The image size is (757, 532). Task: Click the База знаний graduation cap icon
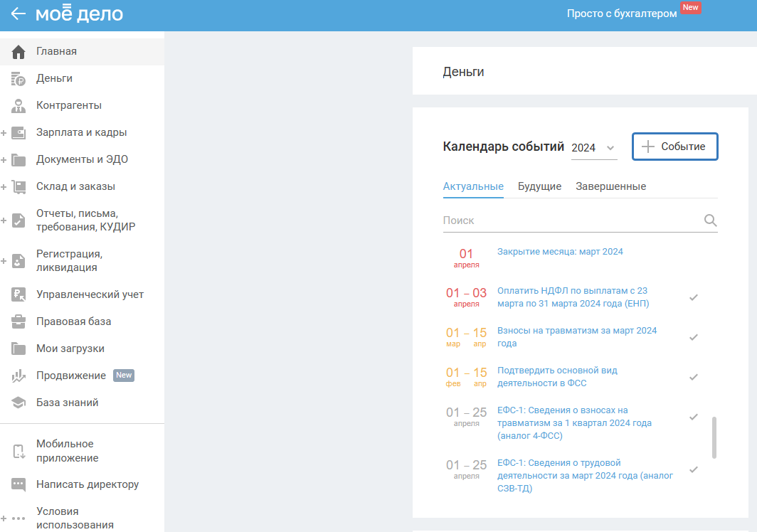tap(19, 403)
